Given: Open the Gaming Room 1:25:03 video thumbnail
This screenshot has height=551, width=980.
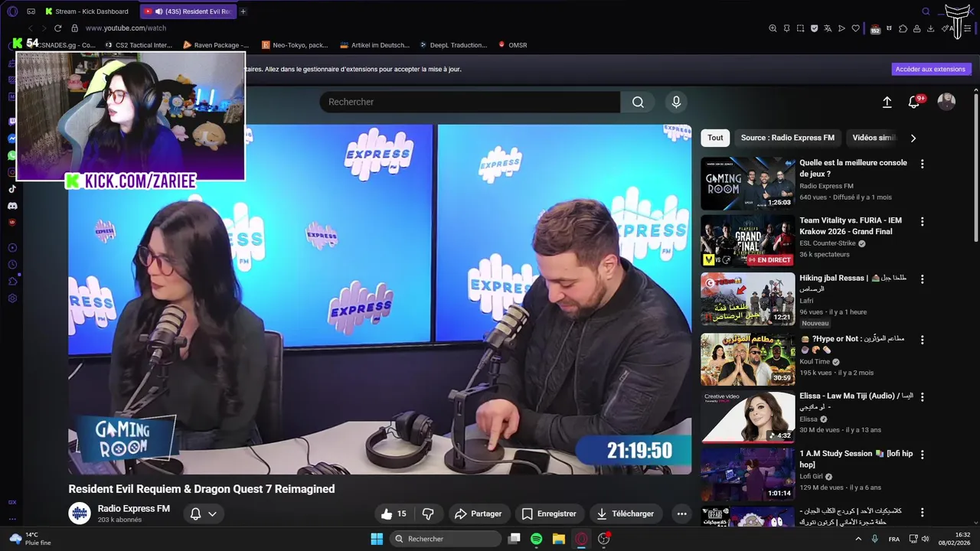Looking at the screenshot, I should [747, 183].
